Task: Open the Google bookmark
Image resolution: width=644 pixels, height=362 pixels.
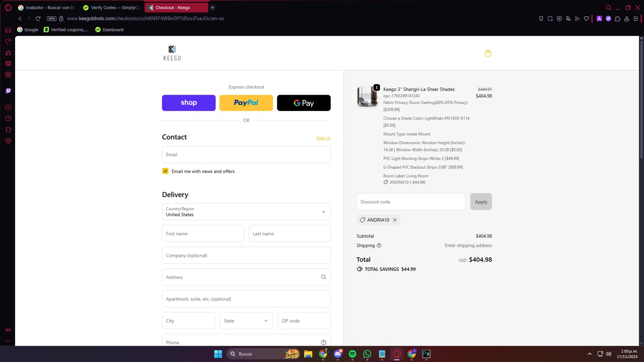Action: 27,30
